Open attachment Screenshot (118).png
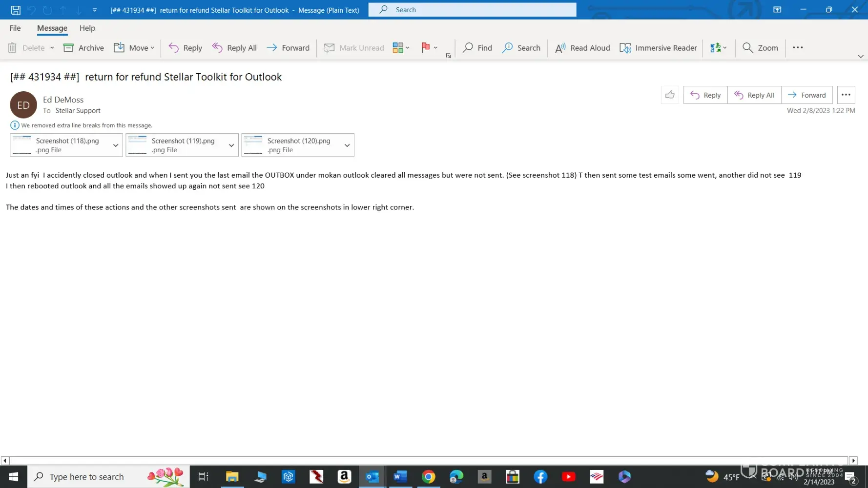The height and width of the screenshot is (488, 868). coord(60,145)
